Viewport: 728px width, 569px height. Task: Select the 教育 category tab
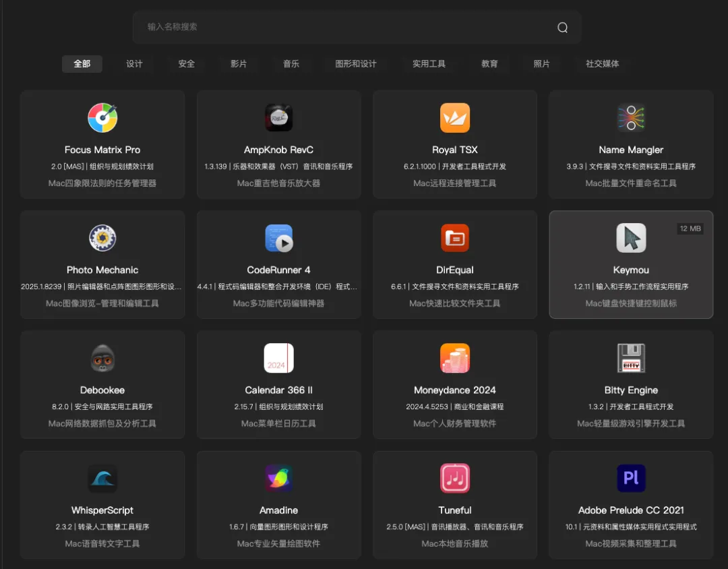pyautogui.click(x=489, y=63)
